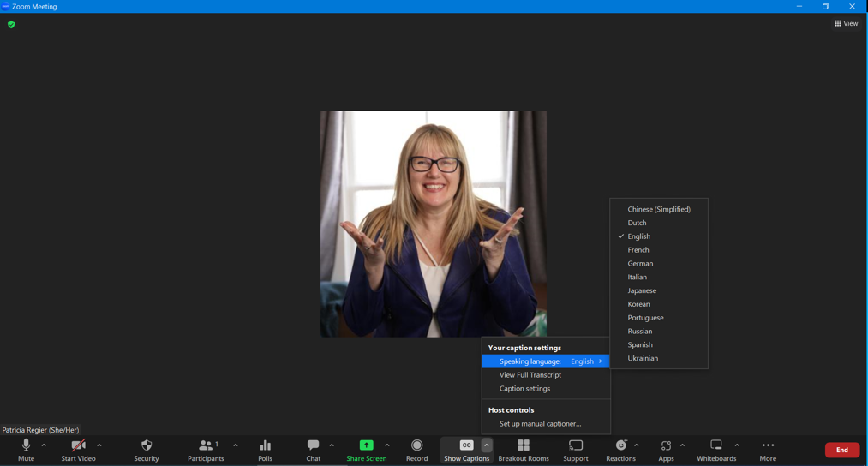Click the participant's profile photo
Viewport: 868px width, 466px height.
pos(434,224)
